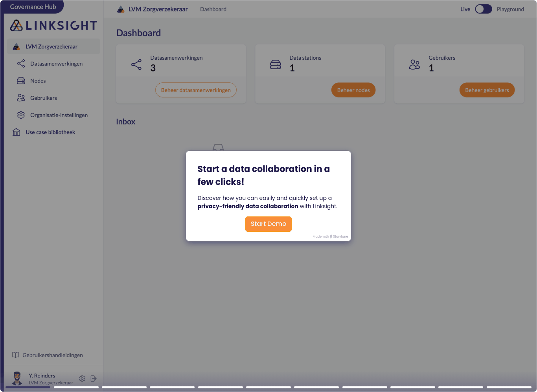Click the Governance Hub tab label
This screenshot has width=537, height=392.
point(33,7)
